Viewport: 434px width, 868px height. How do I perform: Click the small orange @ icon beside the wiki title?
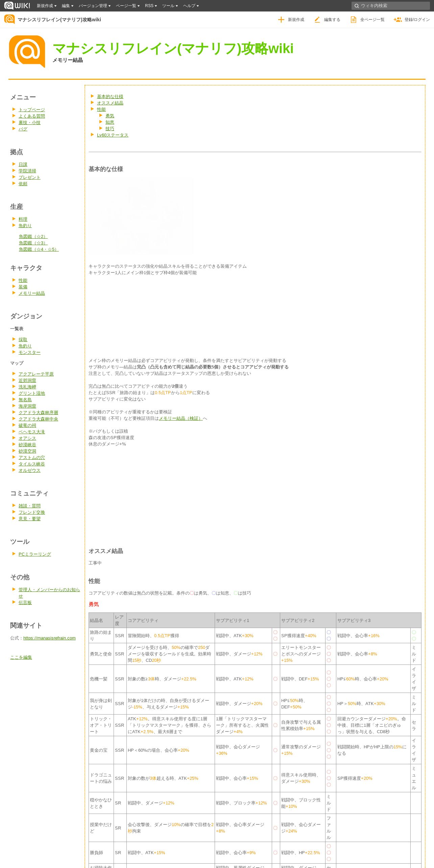tap(9, 19)
